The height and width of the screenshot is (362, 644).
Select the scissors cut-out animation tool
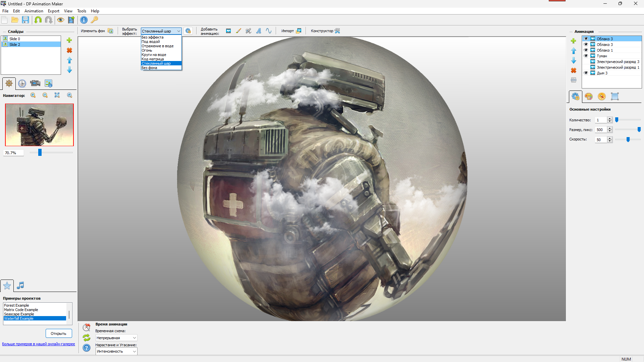pyautogui.click(x=249, y=31)
